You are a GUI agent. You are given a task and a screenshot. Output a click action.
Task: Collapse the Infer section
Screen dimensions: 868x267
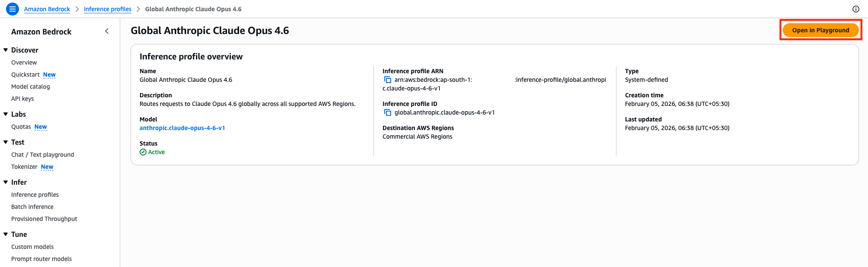click(x=6, y=182)
